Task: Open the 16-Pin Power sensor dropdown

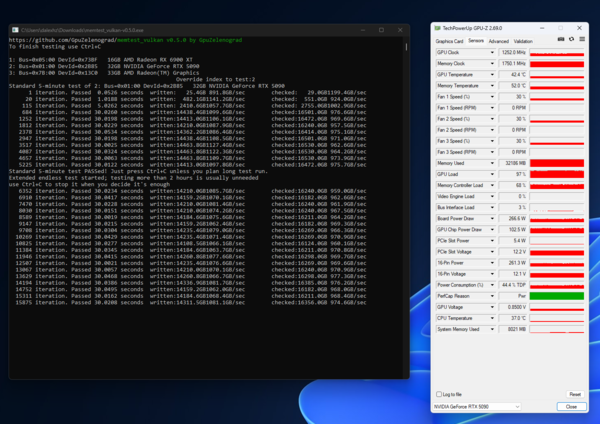Action: (492, 263)
